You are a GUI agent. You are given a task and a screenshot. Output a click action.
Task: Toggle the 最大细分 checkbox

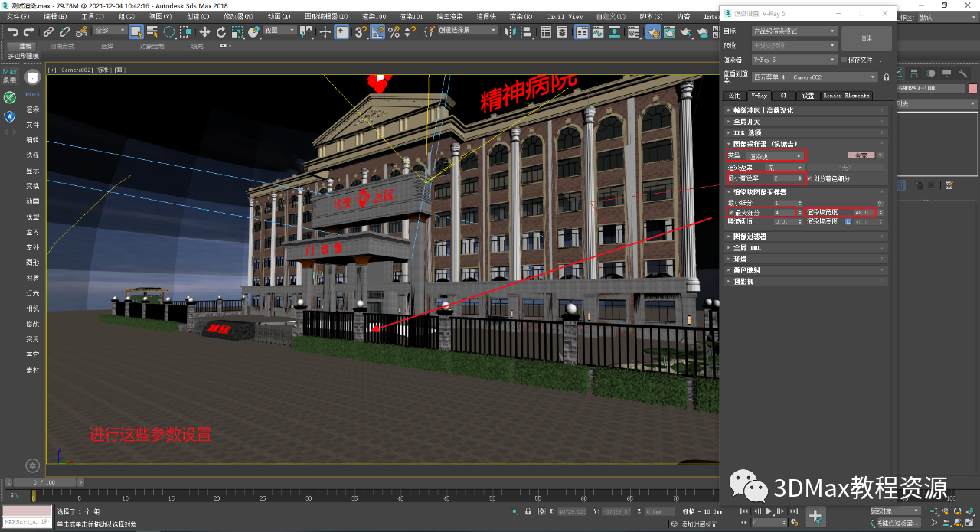[731, 212]
